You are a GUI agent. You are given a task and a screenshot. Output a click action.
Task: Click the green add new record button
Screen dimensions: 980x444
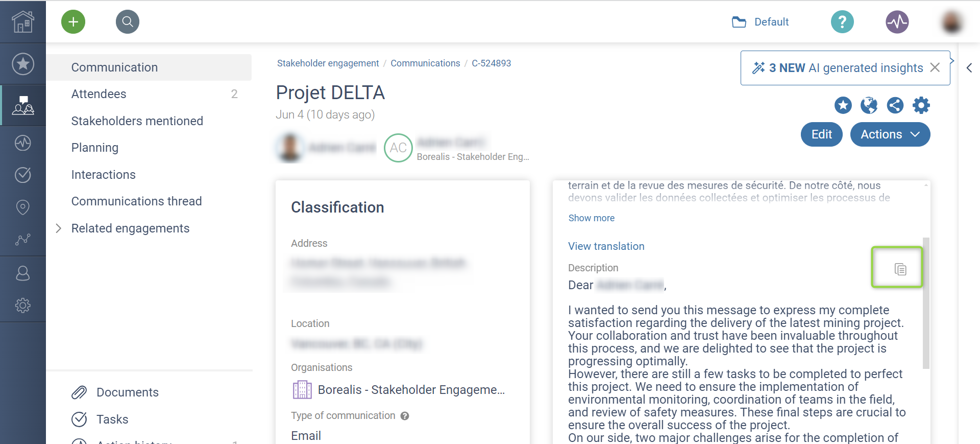73,22
